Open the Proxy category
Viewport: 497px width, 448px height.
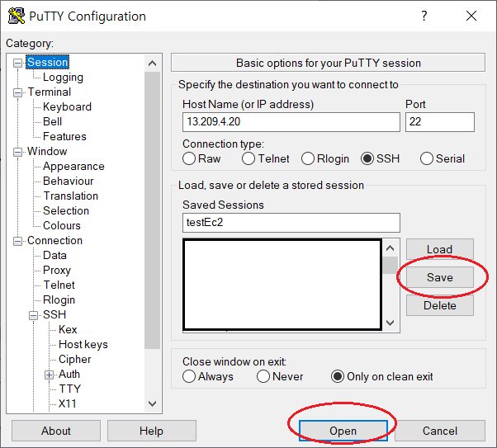coord(57,271)
